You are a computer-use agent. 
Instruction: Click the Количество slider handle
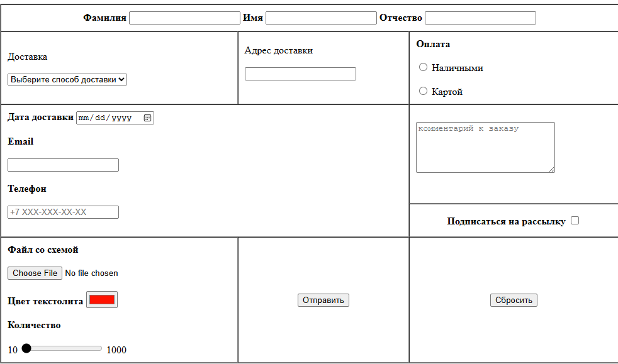coord(26,348)
